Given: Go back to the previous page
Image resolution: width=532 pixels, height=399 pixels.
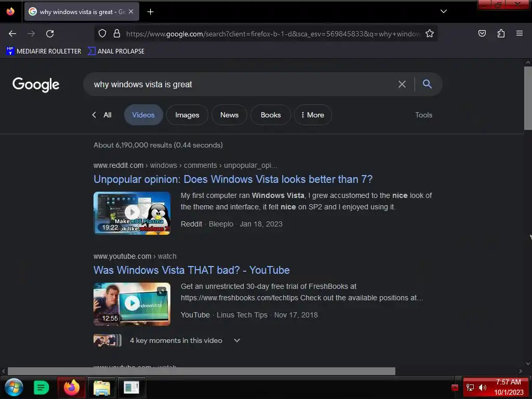Looking at the screenshot, I should [12, 34].
